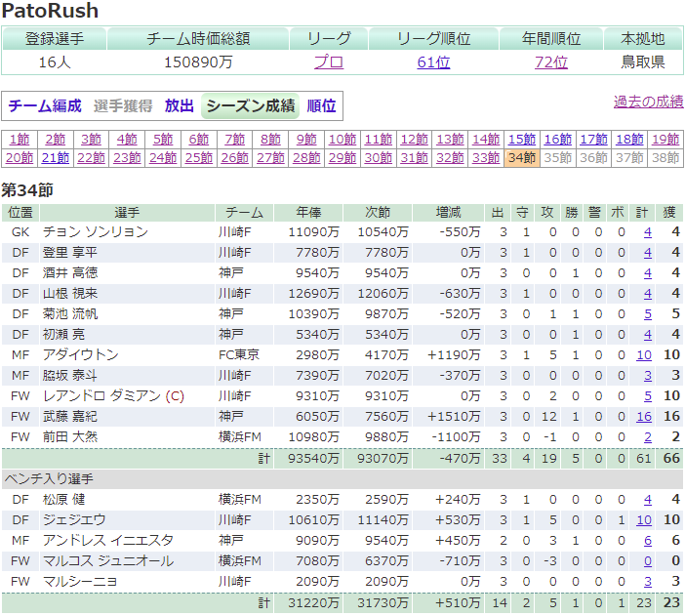Open 酒井 高徳 total points link
685x616 pixels.
647,273
